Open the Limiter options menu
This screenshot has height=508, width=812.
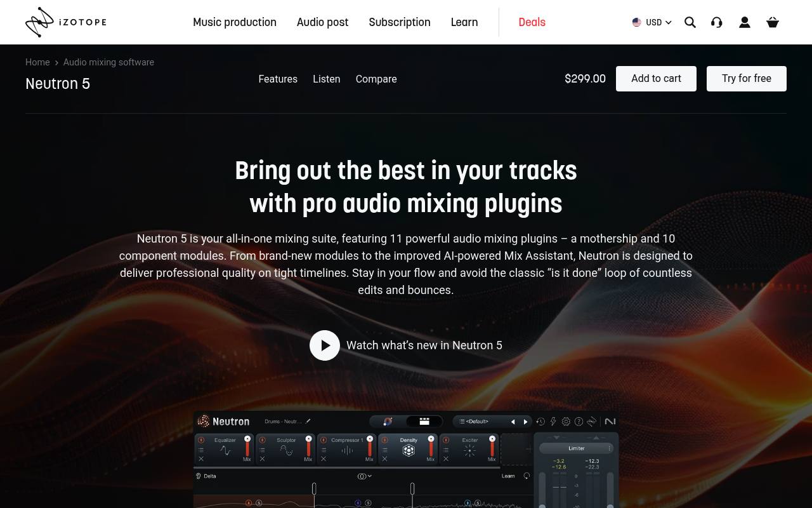point(610,448)
